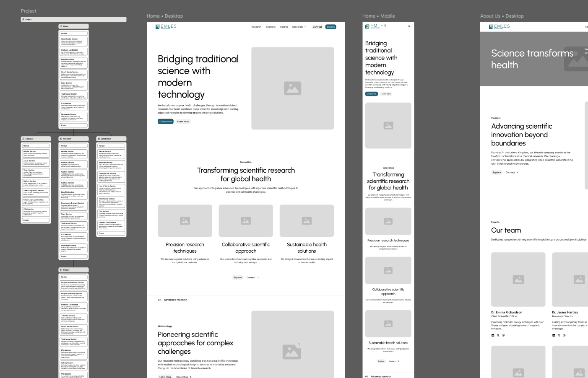
Task: Click the EMLES logo in About Us frame
Action: coord(500,26)
